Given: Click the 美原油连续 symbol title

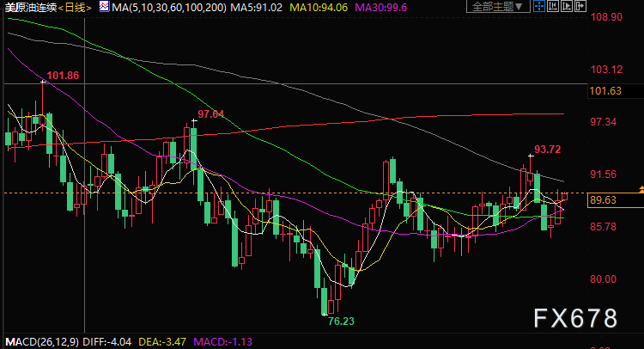Looking at the screenshot, I should 30,7.
